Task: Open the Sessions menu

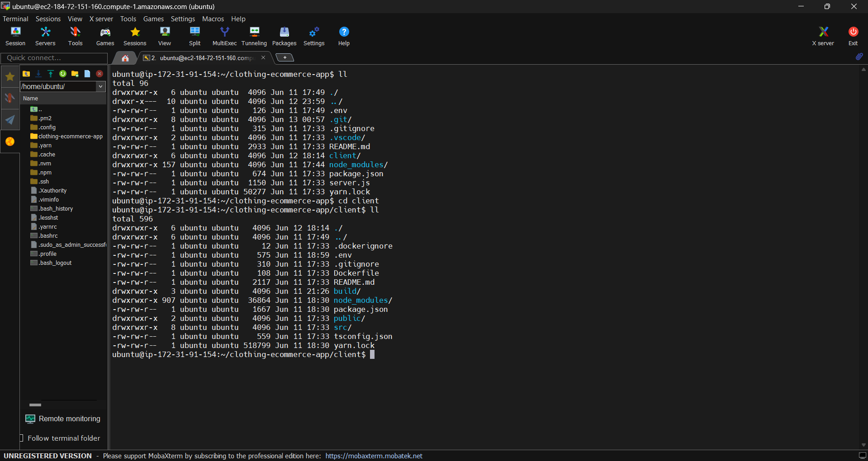Action: click(x=48, y=19)
